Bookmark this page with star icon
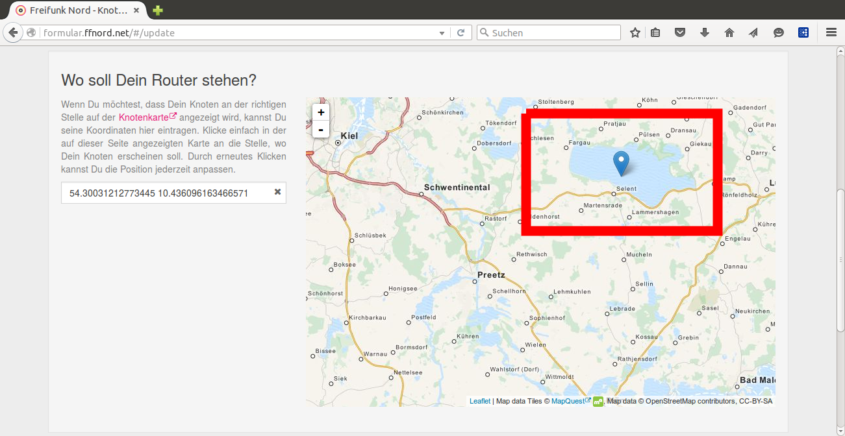 point(635,32)
